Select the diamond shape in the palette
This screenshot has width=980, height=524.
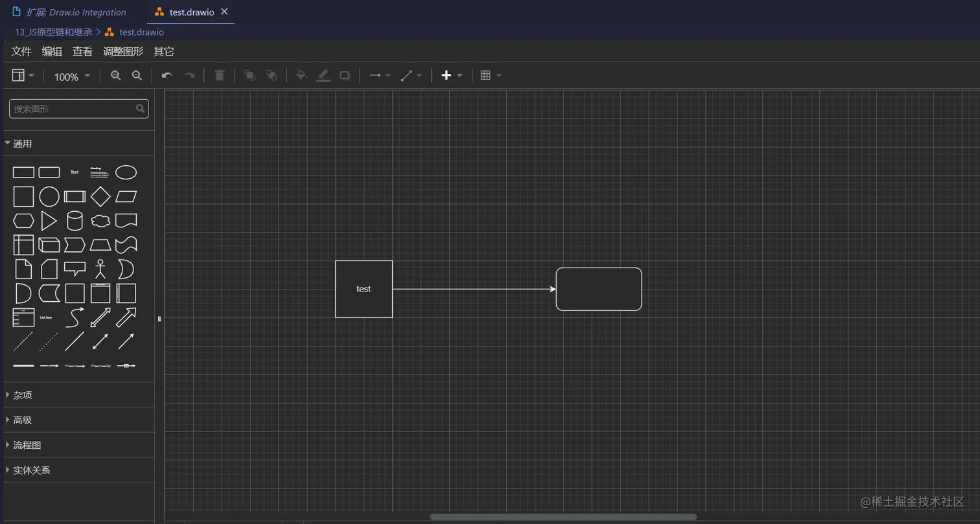(100, 196)
